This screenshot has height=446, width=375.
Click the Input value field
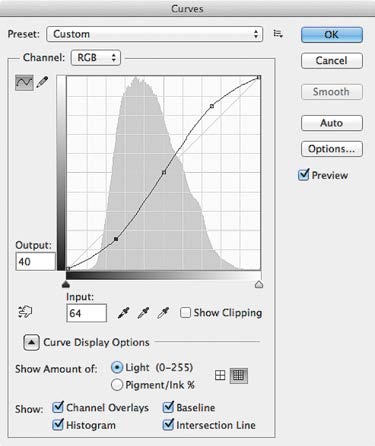(x=87, y=313)
